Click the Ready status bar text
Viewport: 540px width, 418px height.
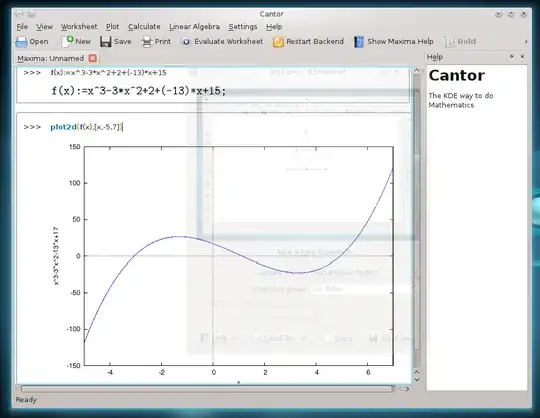[26, 400]
